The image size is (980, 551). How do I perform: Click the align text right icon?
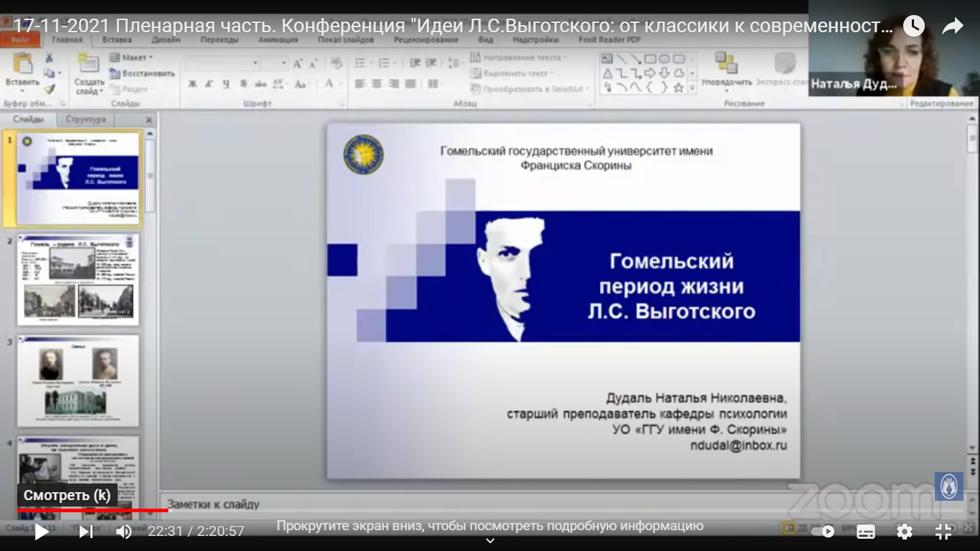click(394, 84)
